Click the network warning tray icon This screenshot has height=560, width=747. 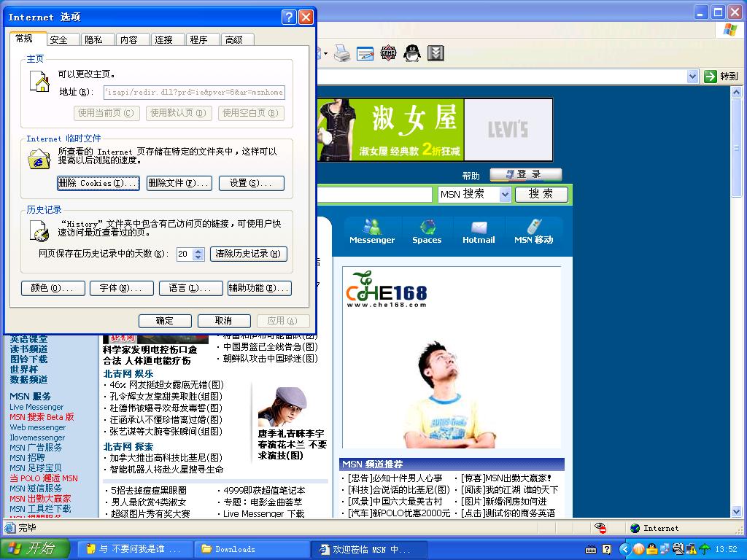[692, 550]
